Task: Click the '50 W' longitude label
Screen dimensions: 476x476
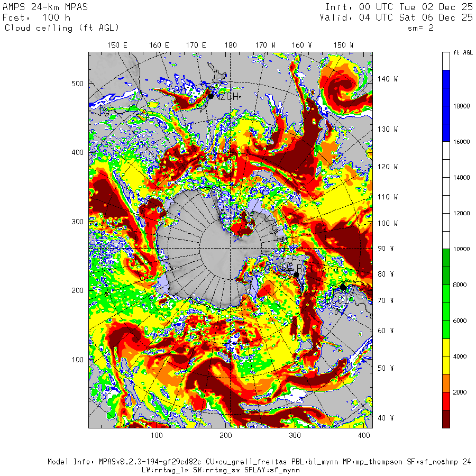Action: point(386,368)
